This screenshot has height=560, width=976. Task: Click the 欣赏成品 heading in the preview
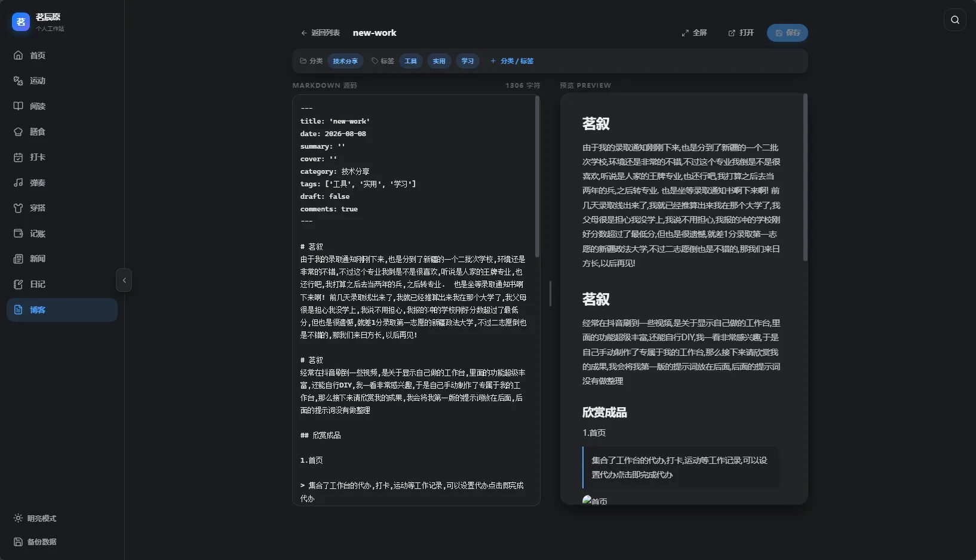tap(604, 413)
